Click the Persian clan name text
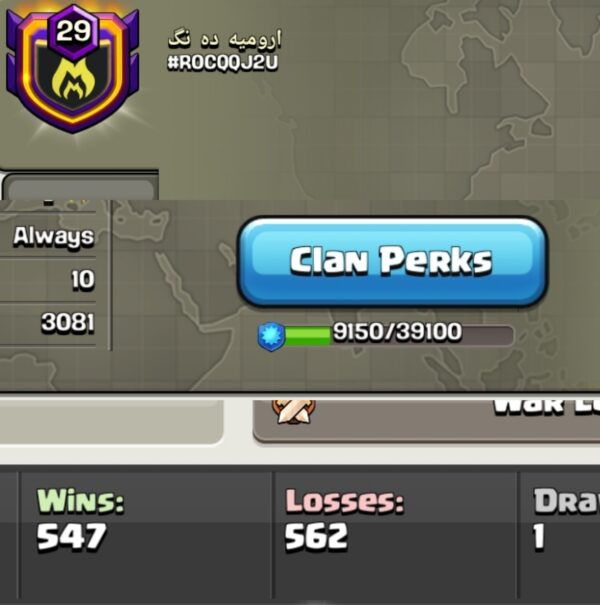This screenshot has height=605, width=600. (225, 39)
